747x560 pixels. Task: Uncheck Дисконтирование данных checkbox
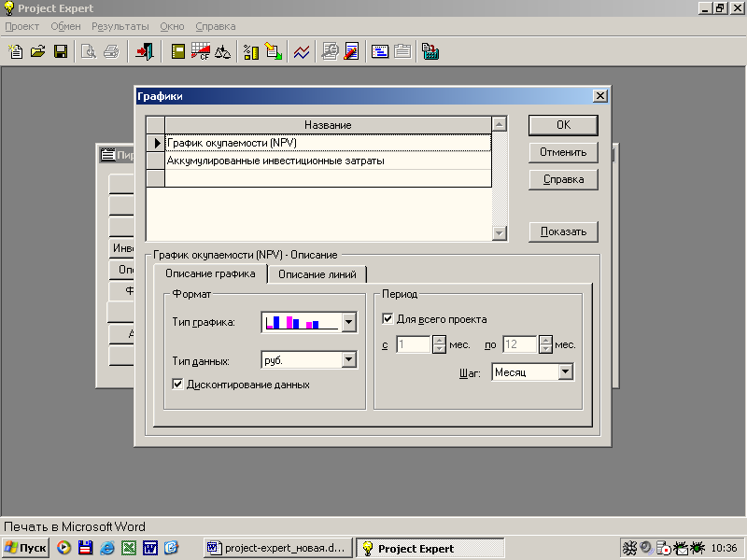(177, 385)
